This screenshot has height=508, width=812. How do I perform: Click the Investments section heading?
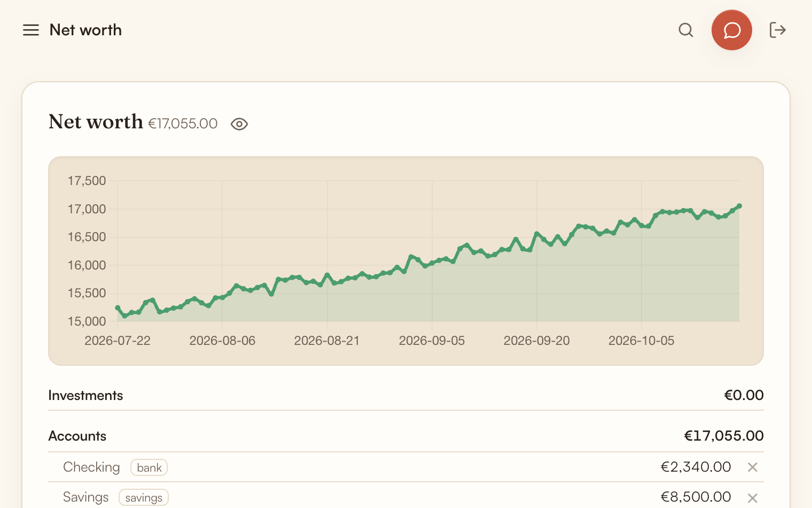click(x=85, y=395)
